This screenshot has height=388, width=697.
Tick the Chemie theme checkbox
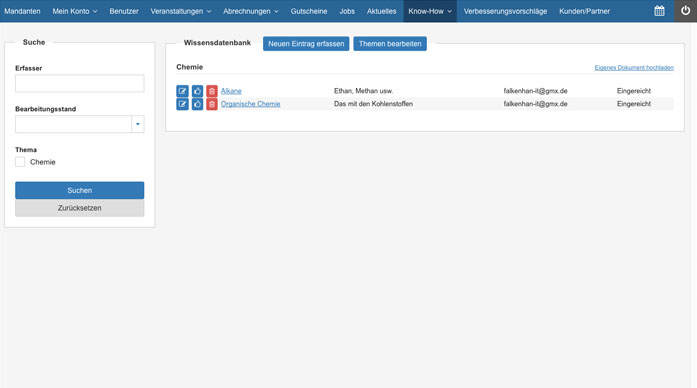20,162
